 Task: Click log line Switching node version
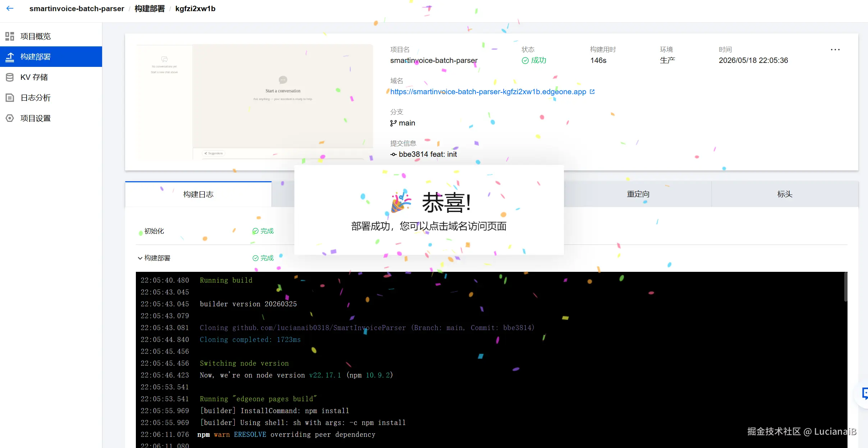pos(244,363)
